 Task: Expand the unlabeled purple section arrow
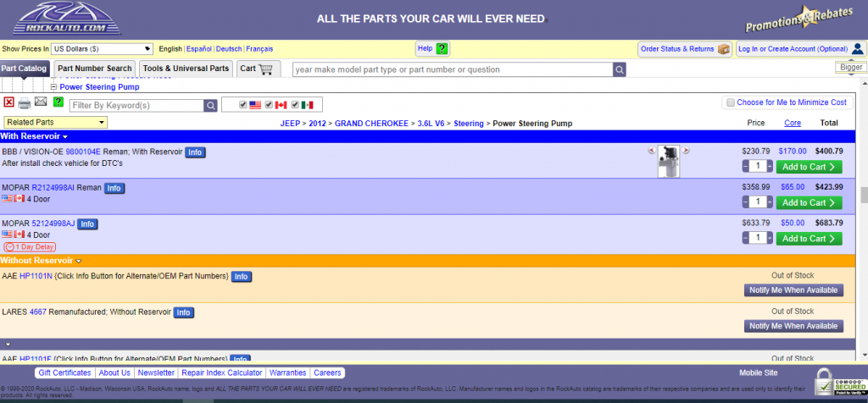coord(8,344)
